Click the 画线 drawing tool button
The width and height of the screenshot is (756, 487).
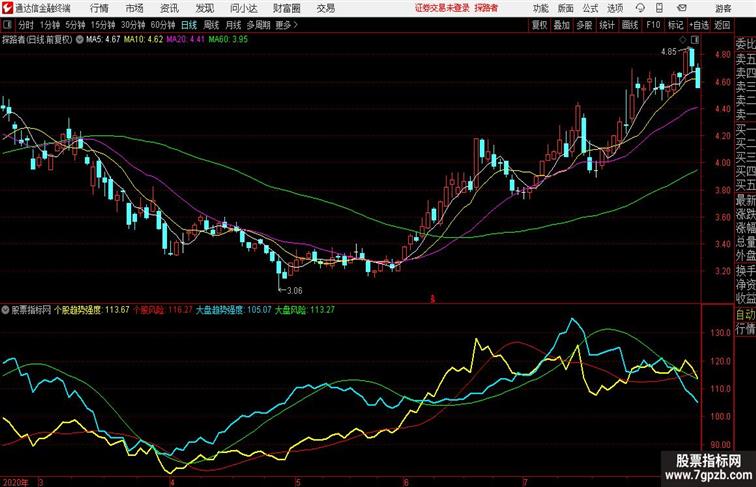click(x=630, y=25)
